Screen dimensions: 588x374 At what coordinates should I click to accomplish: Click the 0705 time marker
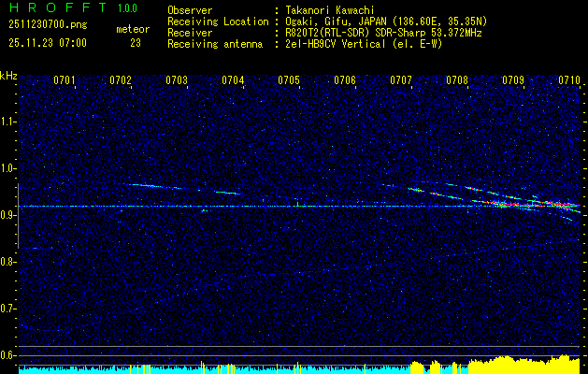click(x=289, y=81)
